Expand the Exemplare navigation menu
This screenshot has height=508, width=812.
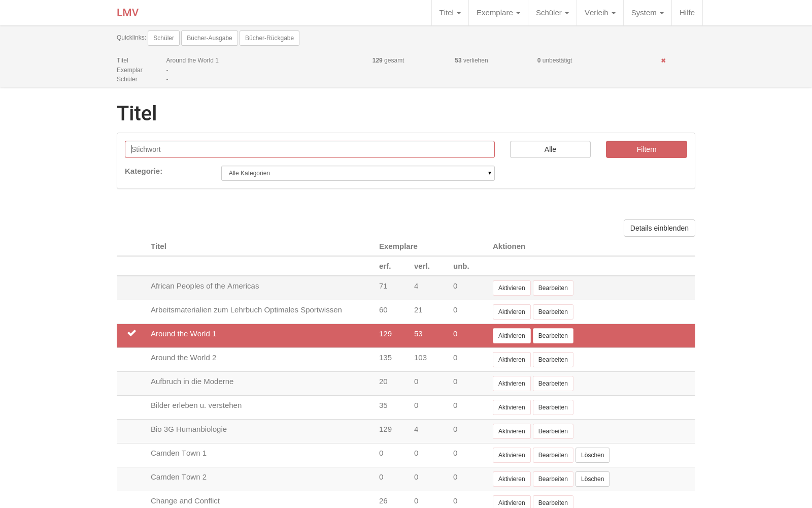click(498, 13)
